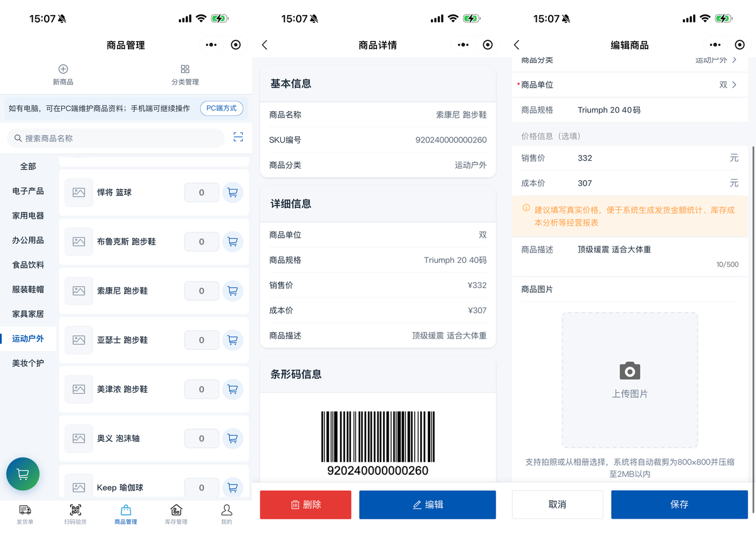Add 美津浓 跑步鞋 to cart
Viewport: 756px width, 547px height.
[x=232, y=389]
